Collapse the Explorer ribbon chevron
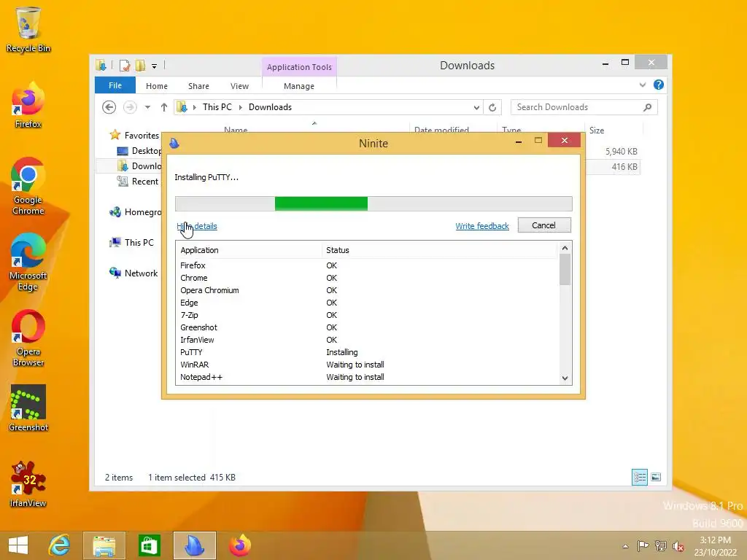Image resolution: width=747 pixels, height=560 pixels. [x=642, y=85]
